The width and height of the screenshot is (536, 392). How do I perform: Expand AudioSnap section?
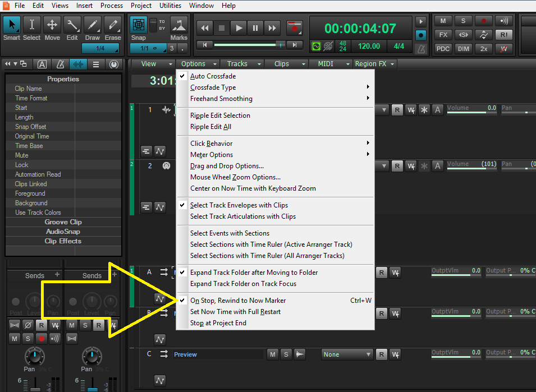[x=63, y=232]
